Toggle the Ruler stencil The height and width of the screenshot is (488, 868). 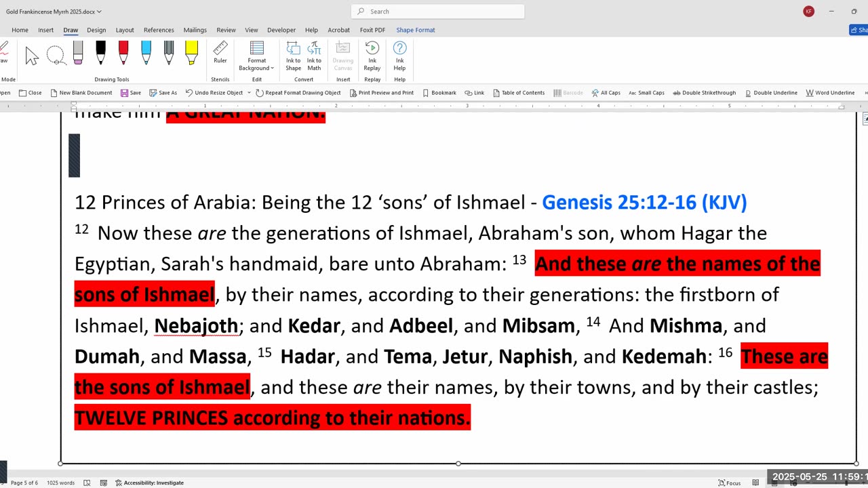220,53
